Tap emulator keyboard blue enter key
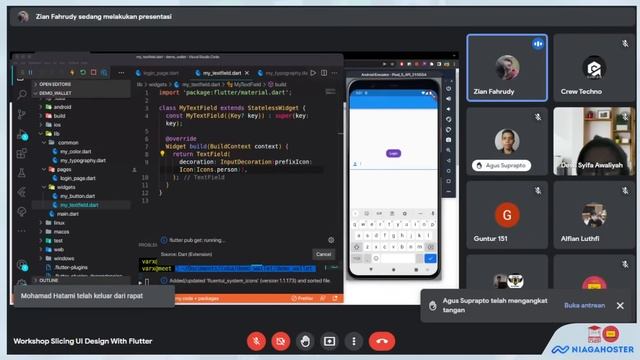This screenshot has height=360, width=640. point(430,258)
